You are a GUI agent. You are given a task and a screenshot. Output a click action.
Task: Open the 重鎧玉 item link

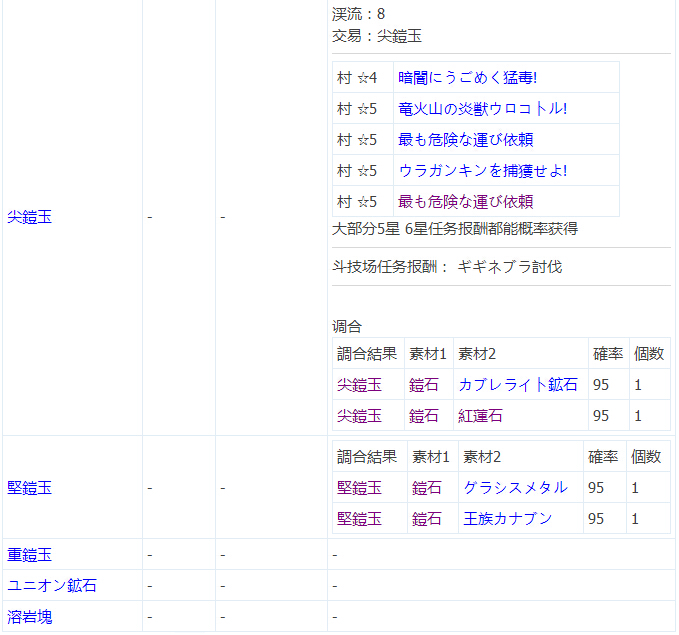tap(29, 555)
